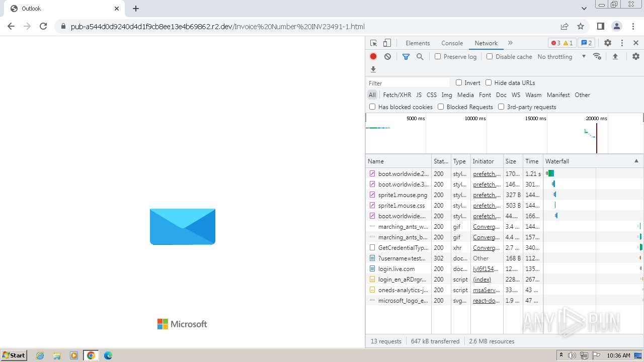Open Network panel settings gear
Viewport: 644px width, 362px height.
click(x=636, y=56)
